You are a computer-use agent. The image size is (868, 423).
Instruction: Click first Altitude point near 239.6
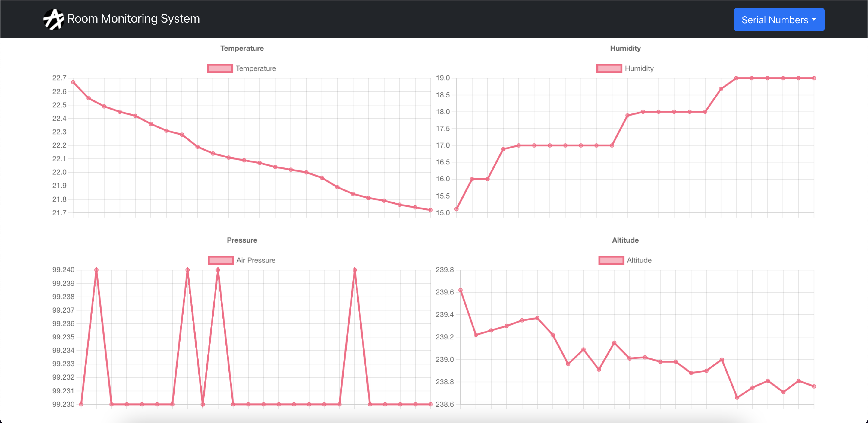461,290
